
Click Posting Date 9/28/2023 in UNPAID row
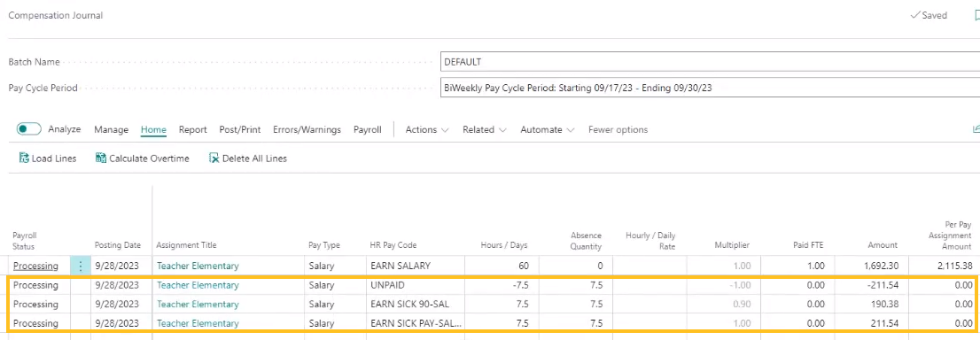pyautogui.click(x=117, y=285)
